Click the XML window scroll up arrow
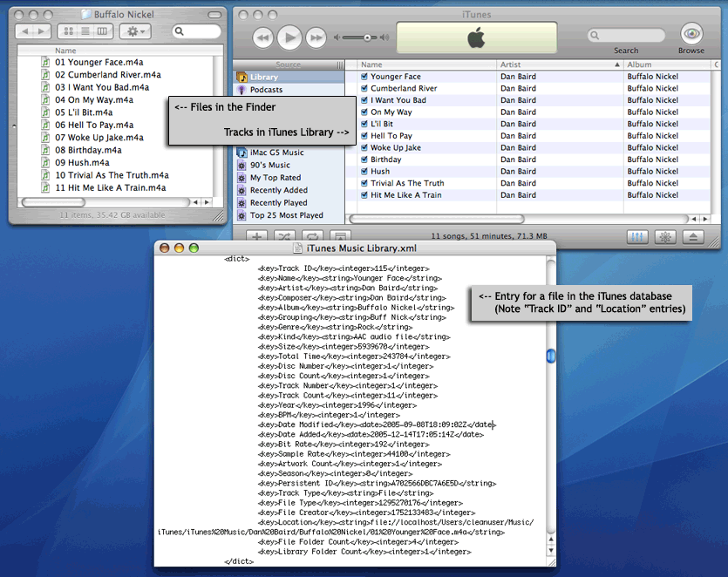 551,540
